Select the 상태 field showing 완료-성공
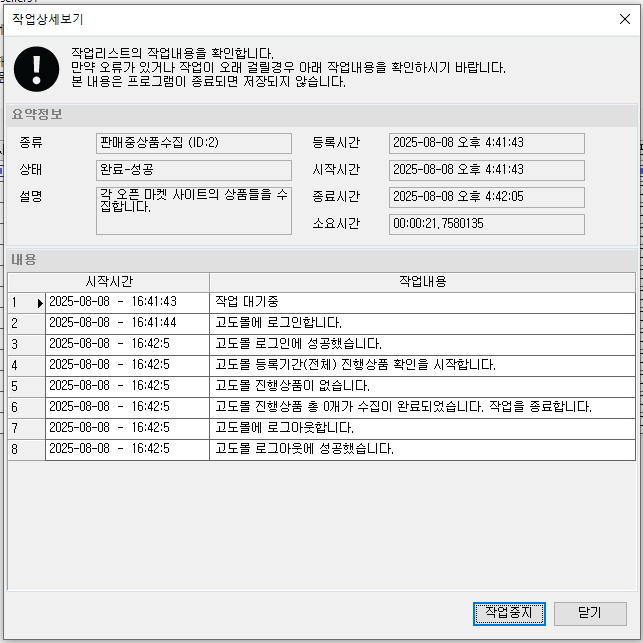Screen dimensions: 643x643 (194, 170)
